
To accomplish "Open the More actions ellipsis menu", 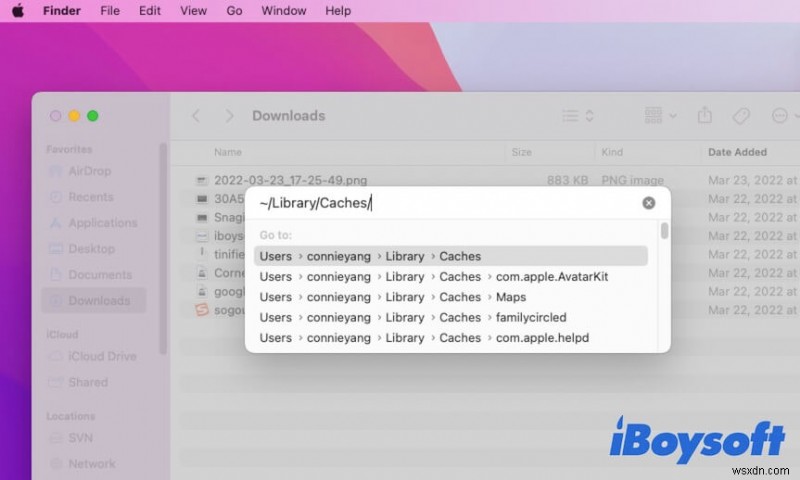I will 784,116.
